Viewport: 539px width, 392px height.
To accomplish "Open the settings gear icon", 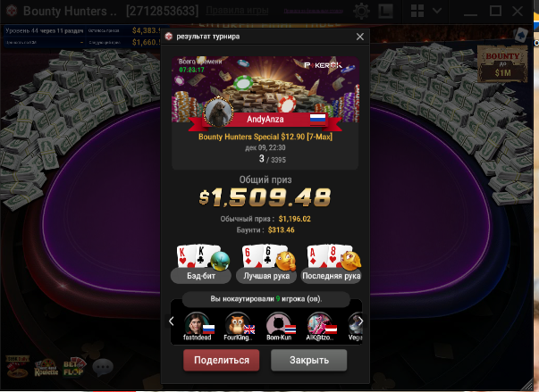I will (361, 11).
